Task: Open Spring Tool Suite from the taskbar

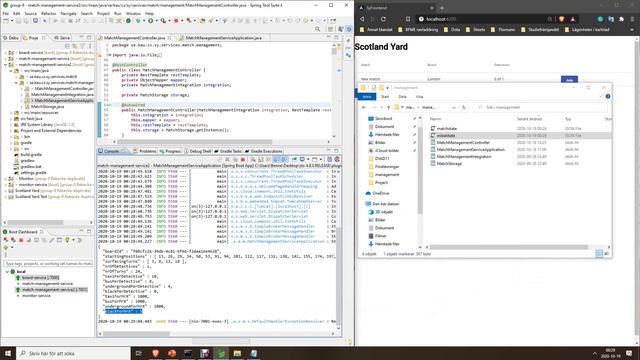Action: [x=221, y=353]
